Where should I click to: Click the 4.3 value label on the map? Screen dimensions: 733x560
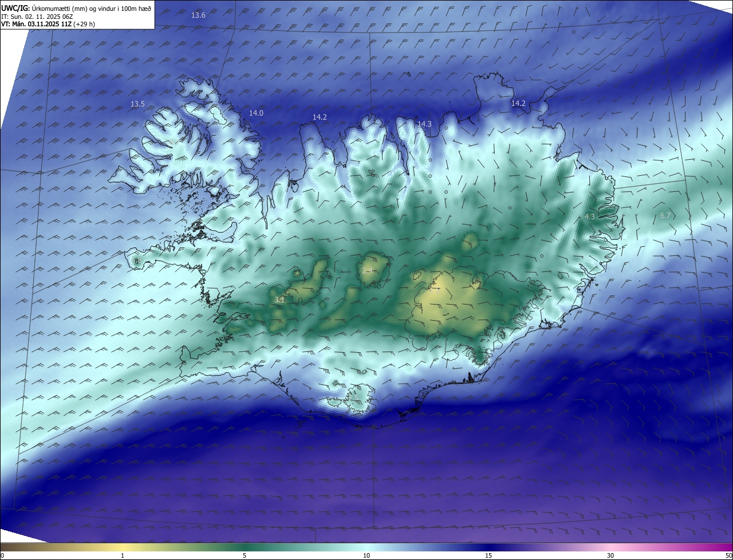click(x=590, y=217)
